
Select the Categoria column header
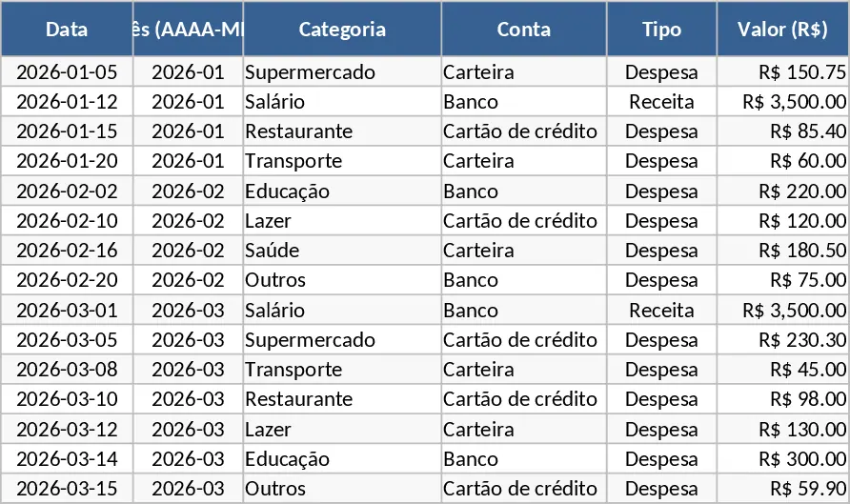tap(342, 29)
